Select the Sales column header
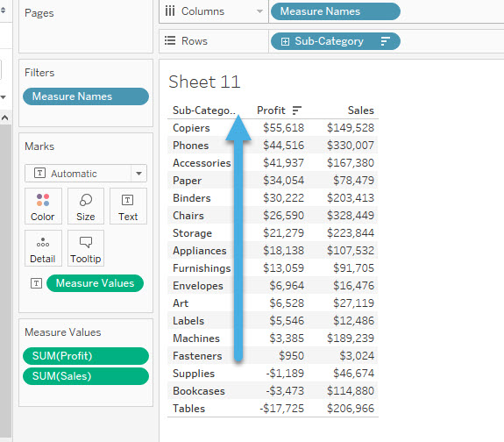 point(360,110)
